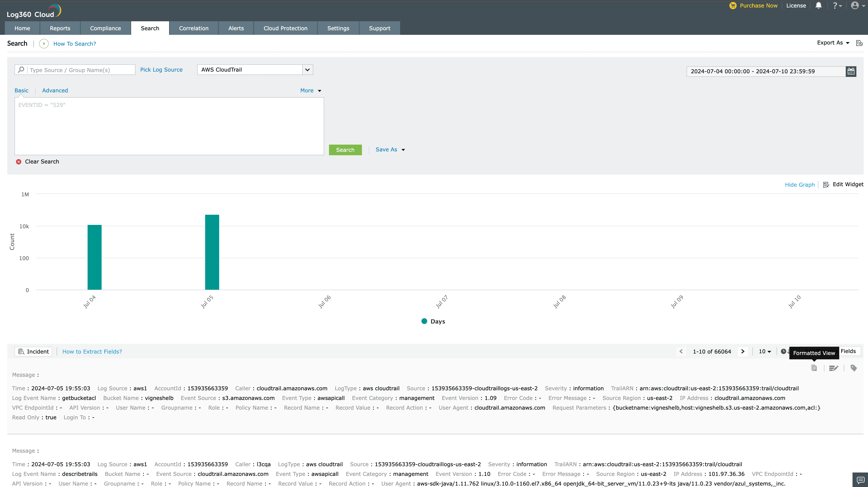Click the edit fields pencil icon
The image size is (868, 487).
[833, 368]
